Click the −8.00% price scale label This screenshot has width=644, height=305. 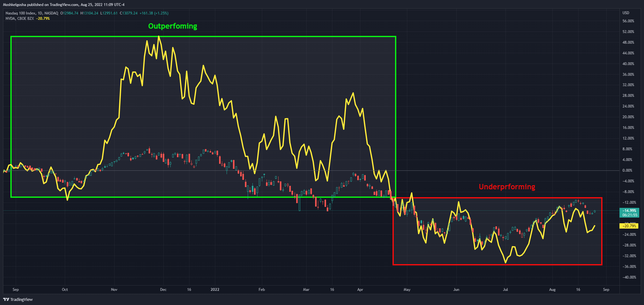(628, 192)
